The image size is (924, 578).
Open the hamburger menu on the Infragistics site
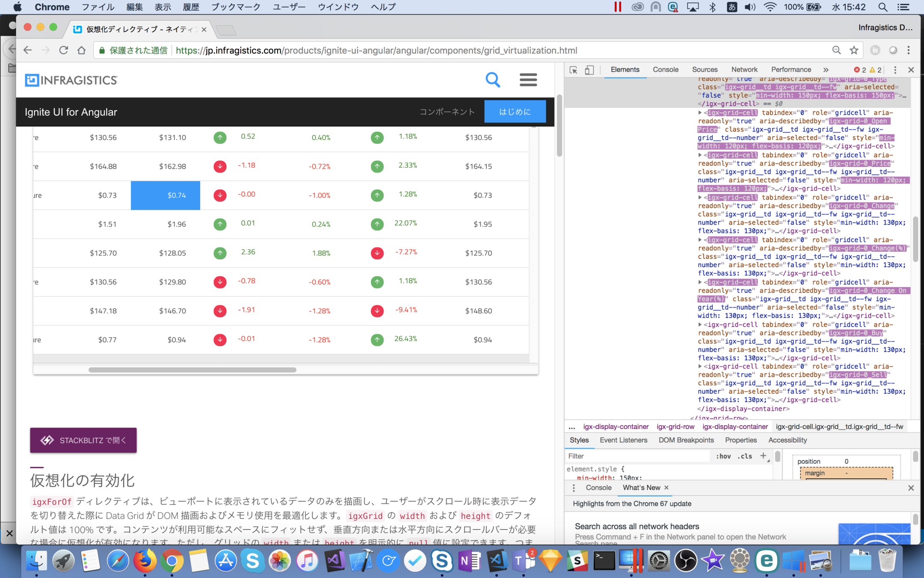(x=528, y=80)
